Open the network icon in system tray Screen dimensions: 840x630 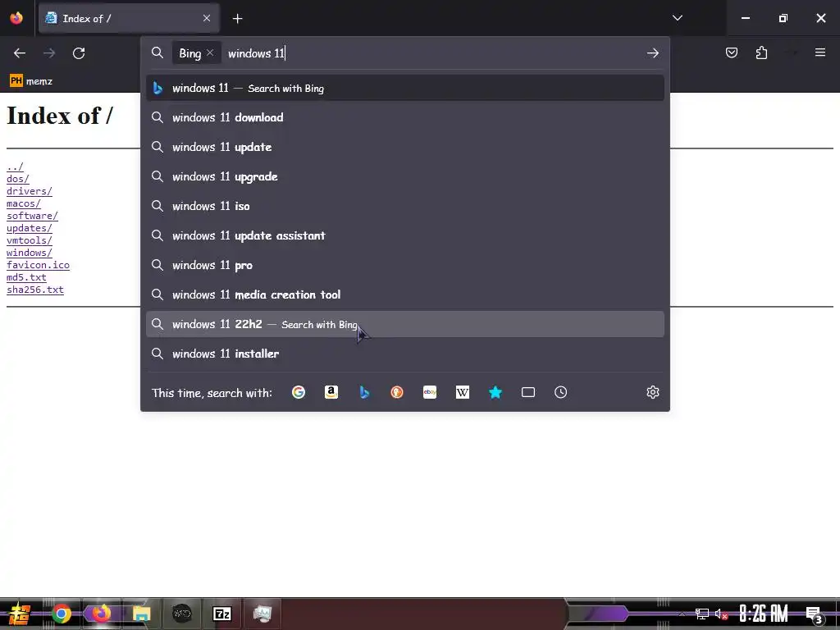(702, 614)
